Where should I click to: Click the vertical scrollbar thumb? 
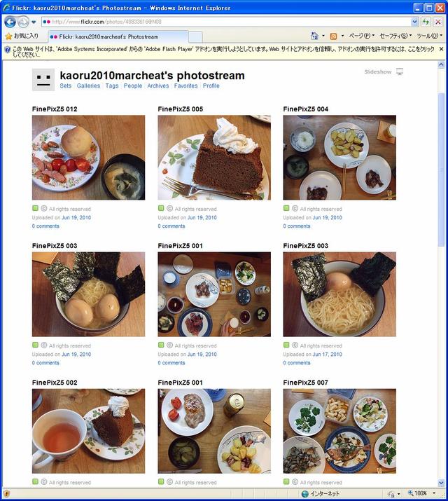pyautogui.click(x=441, y=170)
